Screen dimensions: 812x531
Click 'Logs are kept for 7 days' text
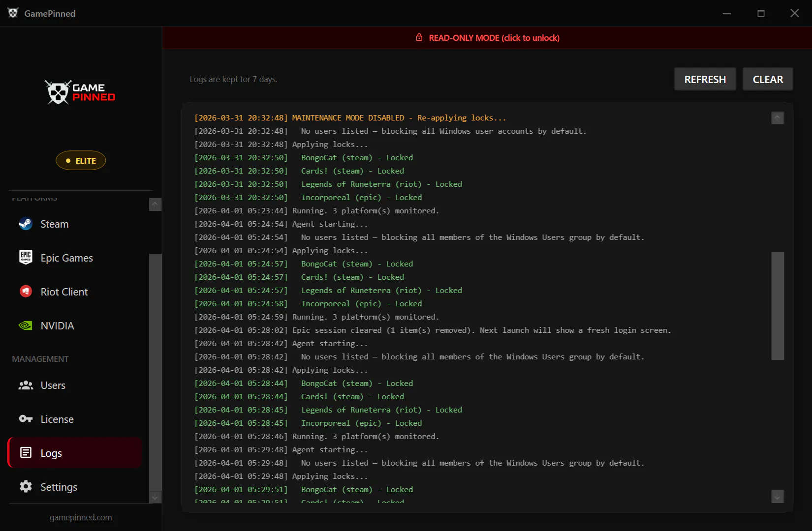233,79
